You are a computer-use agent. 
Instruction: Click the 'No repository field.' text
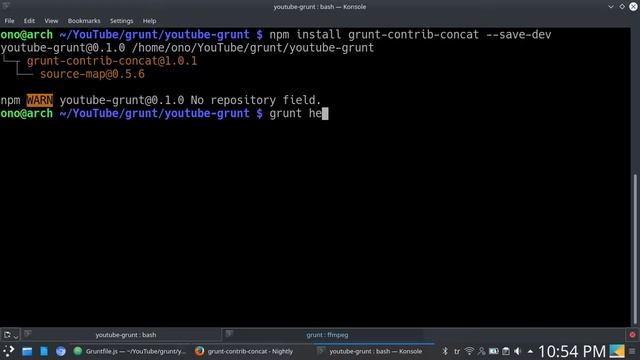click(x=256, y=100)
